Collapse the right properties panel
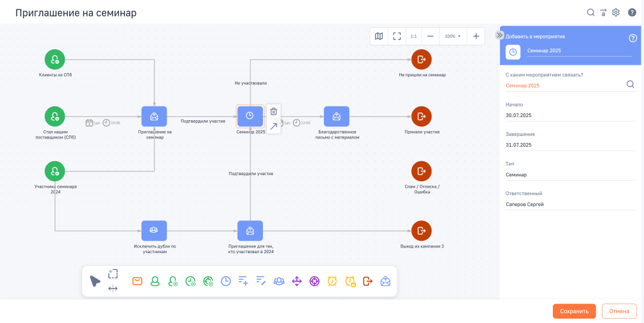 499,35
